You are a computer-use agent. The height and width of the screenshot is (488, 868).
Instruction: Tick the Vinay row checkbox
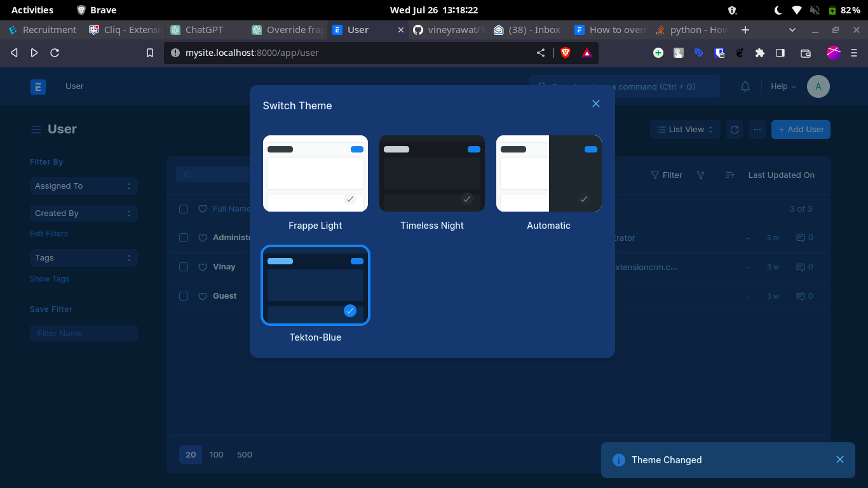(x=184, y=267)
